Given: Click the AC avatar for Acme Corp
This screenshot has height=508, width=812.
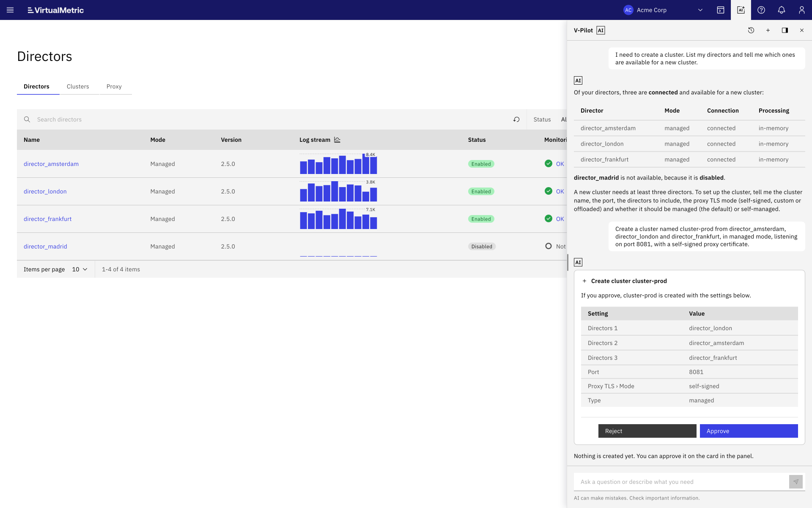Looking at the screenshot, I should click(x=628, y=10).
